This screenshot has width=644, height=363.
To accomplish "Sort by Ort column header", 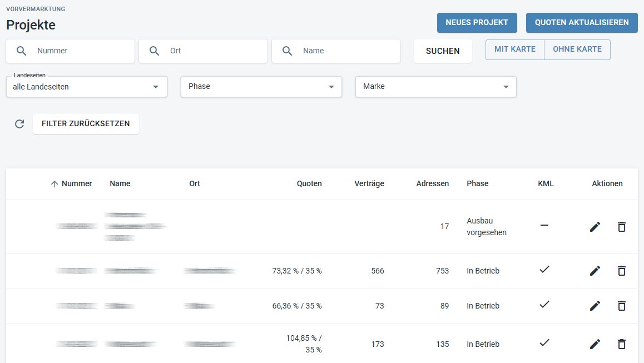I will (195, 183).
